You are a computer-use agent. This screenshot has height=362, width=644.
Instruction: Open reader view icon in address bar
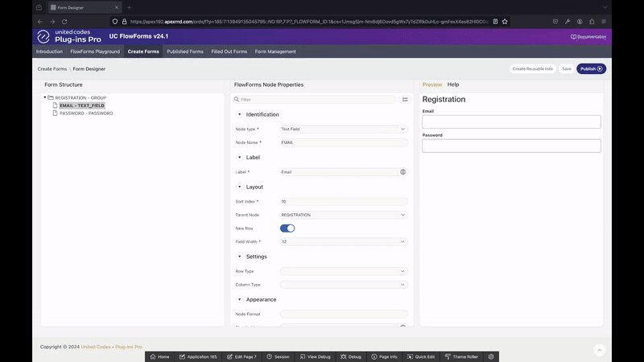click(x=495, y=22)
